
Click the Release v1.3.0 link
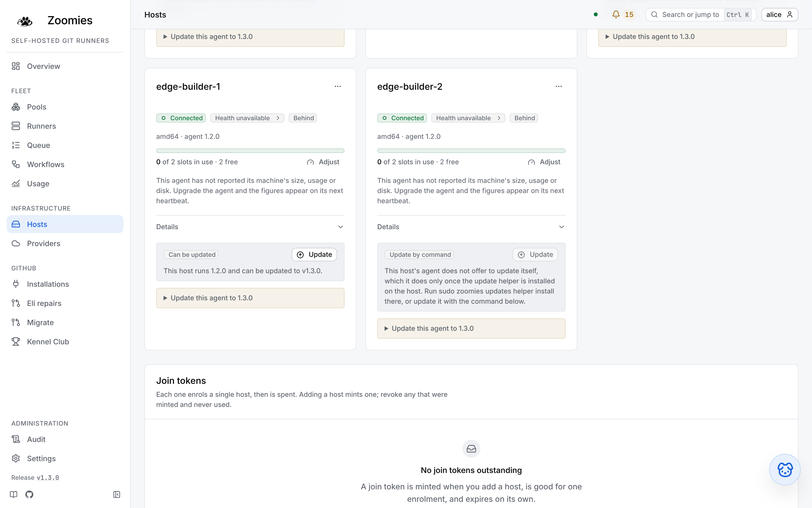[x=48, y=478]
